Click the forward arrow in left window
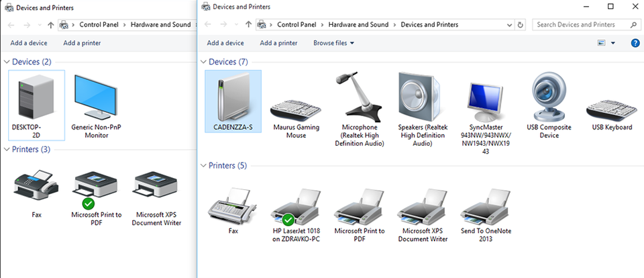 27,25
